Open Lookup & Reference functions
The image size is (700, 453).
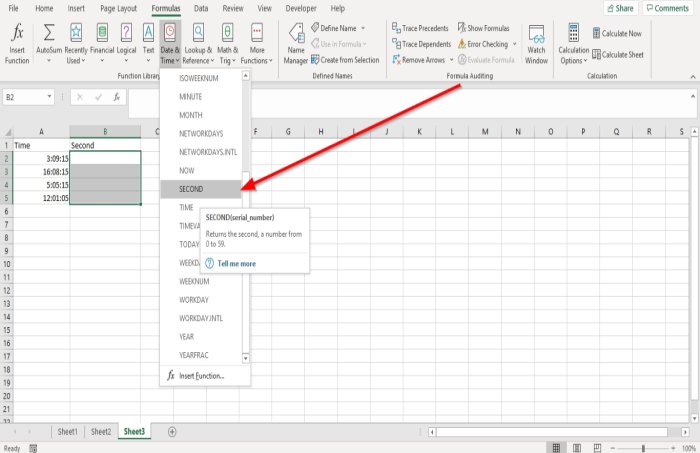point(198,44)
